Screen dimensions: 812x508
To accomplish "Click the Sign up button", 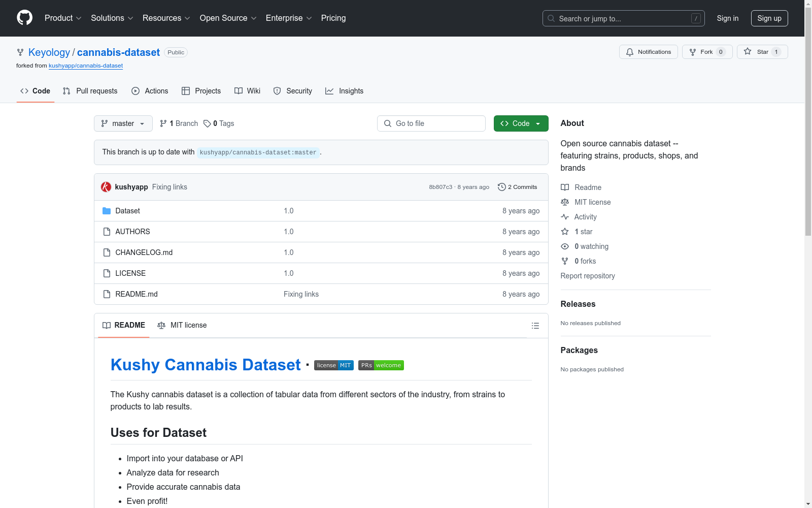I will click(x=769, y=18).
